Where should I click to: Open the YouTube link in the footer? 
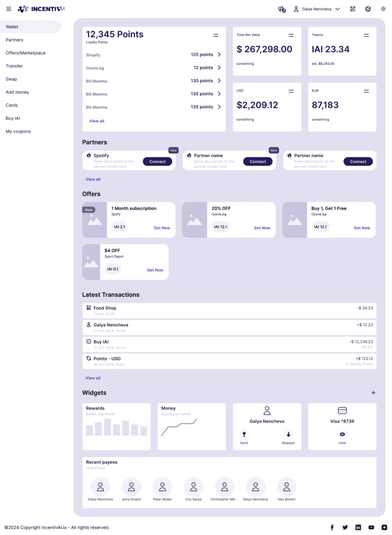(x=371, y=527)
